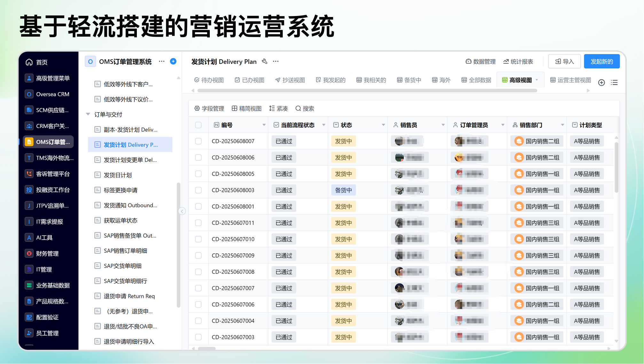Check the row CD-20250607009

pos(198,255)
